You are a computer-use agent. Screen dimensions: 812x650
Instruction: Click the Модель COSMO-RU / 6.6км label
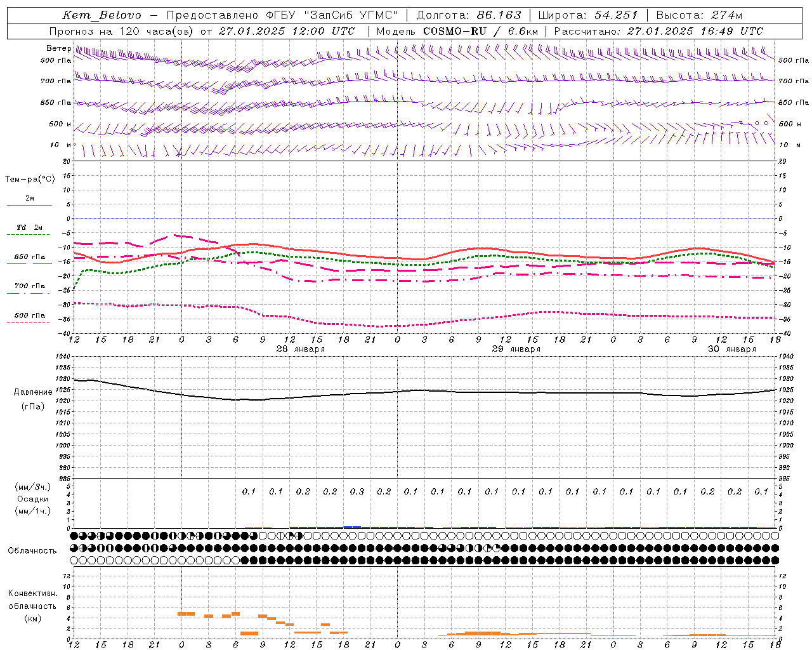coord(457,31)
